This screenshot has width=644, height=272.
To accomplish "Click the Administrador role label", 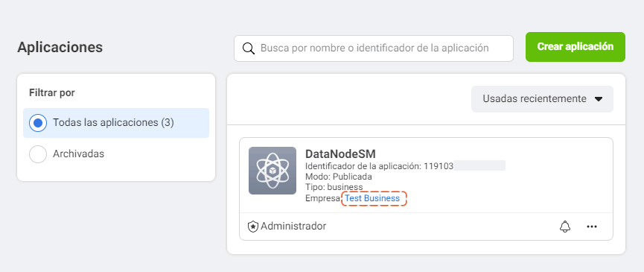I will point(293,227).
